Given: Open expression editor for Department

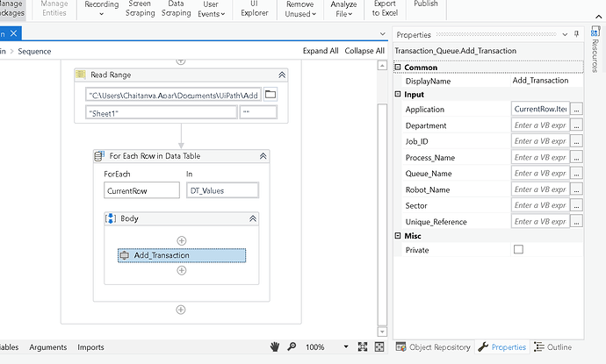Looking at the screenshot, I should (576, 125).
